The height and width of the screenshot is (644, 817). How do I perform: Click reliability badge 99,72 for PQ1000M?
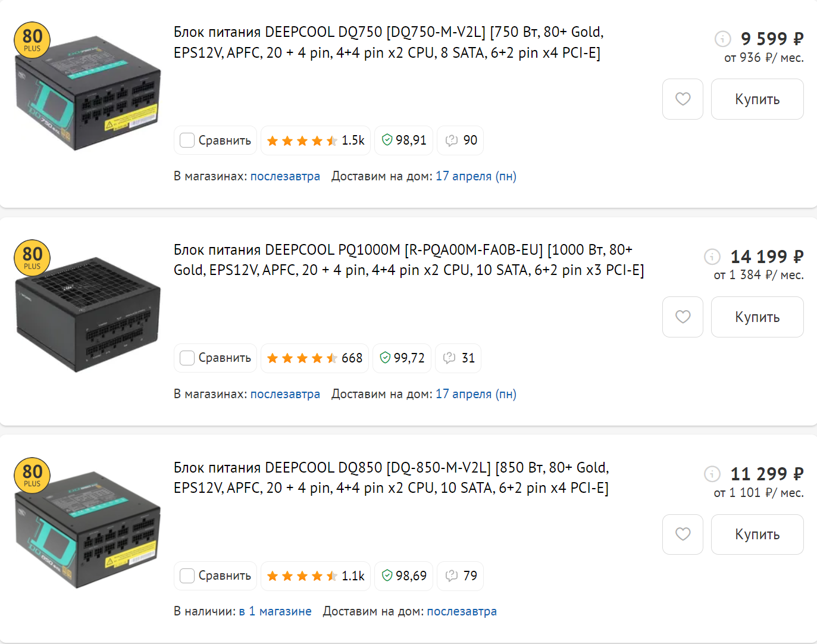pos(402,358)
